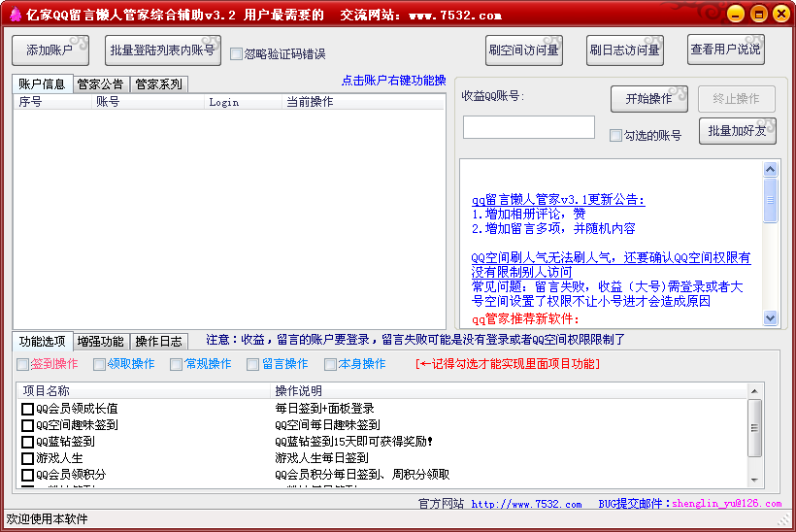Open the 管家系列 tab
Viewport: 796px width, 532px height.
(159, 84)
